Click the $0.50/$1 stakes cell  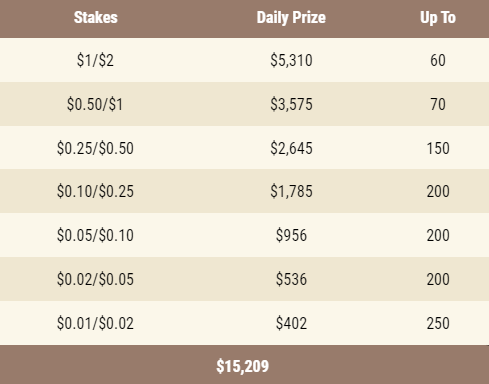[95, 104]
